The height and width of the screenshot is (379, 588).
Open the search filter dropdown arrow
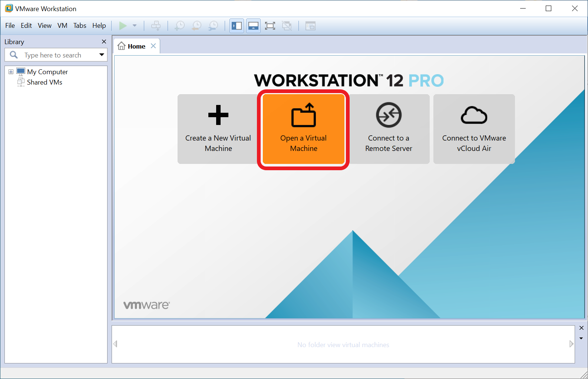(102, 55)
